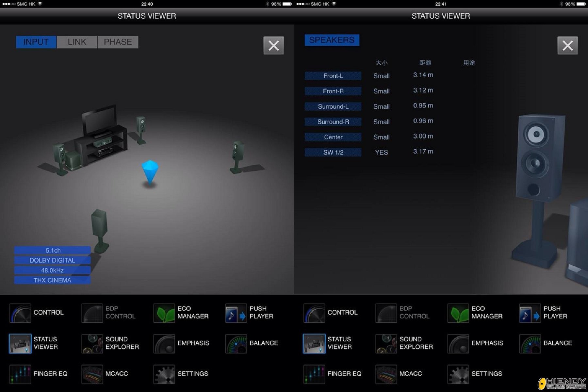Open BALANCE meter icon in left screen
This screenshot has width=588, height=392.
(236, 344)
